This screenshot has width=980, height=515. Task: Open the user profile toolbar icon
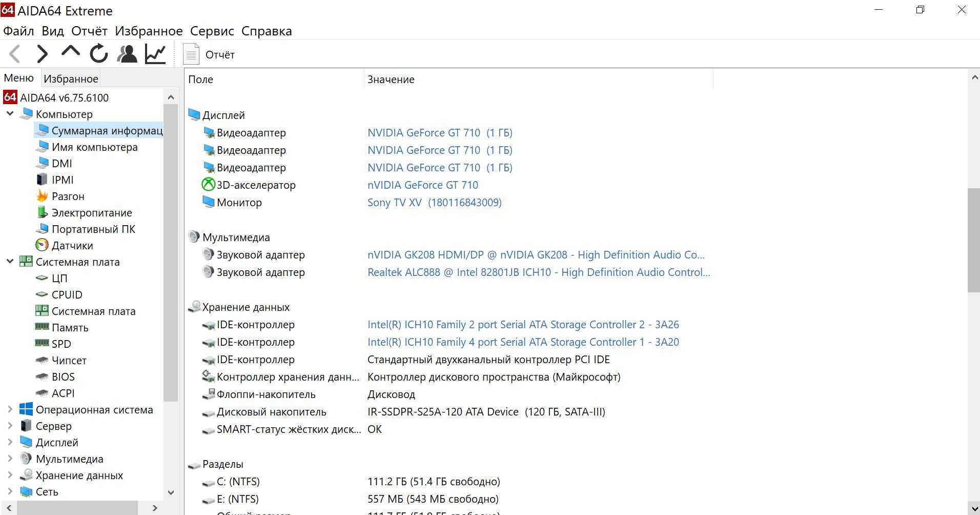pyautogui.click(x=127, y=54)
